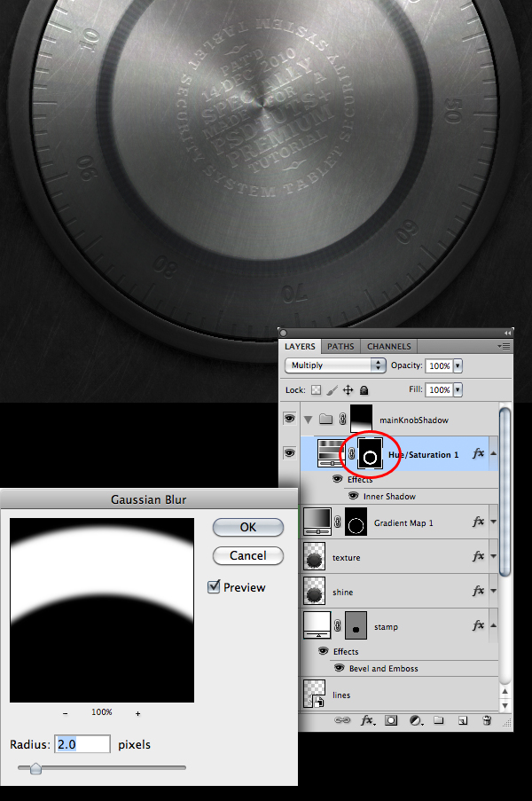Expand effects list on shine layer

pos(494,591)
